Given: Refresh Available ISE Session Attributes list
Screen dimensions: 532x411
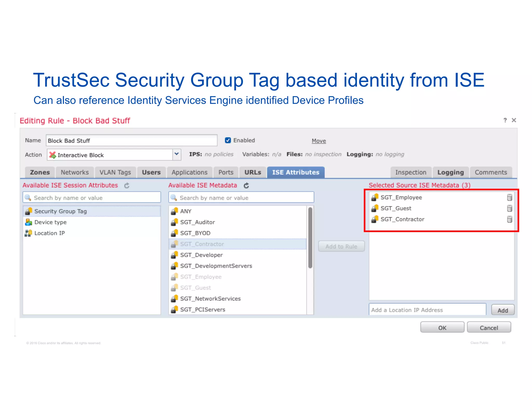Looking at the screenshot, I should point(127,185).
